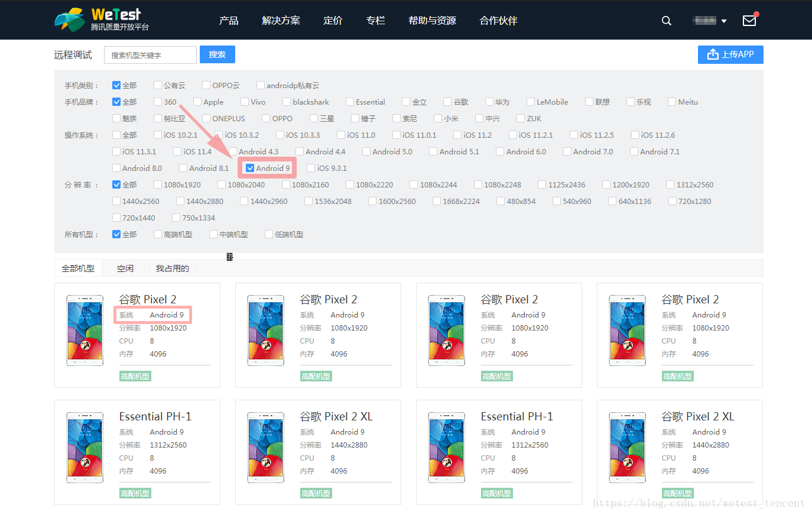Check the Vivo brand checkbox
The width and height of the screenshot is (812, 515).
(245, 102)
